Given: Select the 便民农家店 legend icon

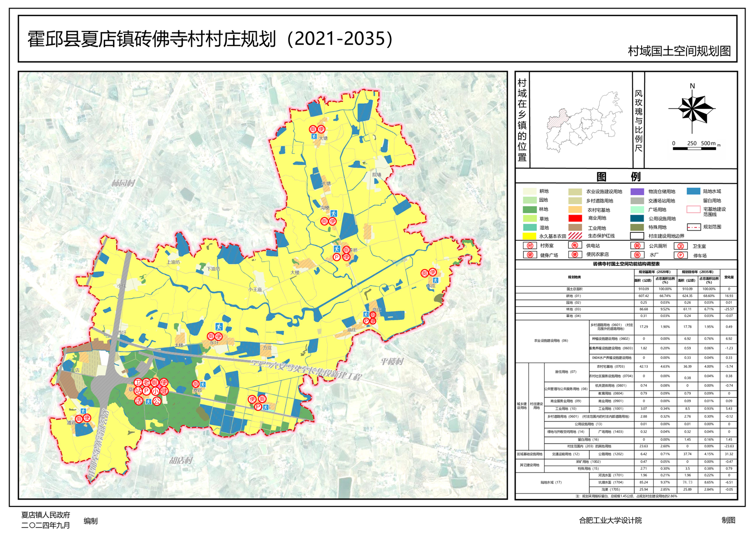Looking at the screenshot, I should click(x=575, y=254).
